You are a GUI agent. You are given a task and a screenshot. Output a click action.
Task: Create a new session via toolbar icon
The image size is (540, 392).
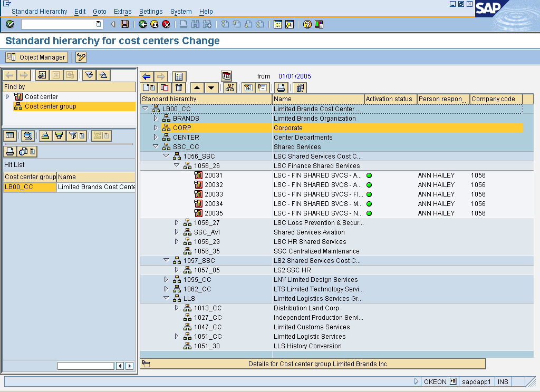(x=278, y=24)
